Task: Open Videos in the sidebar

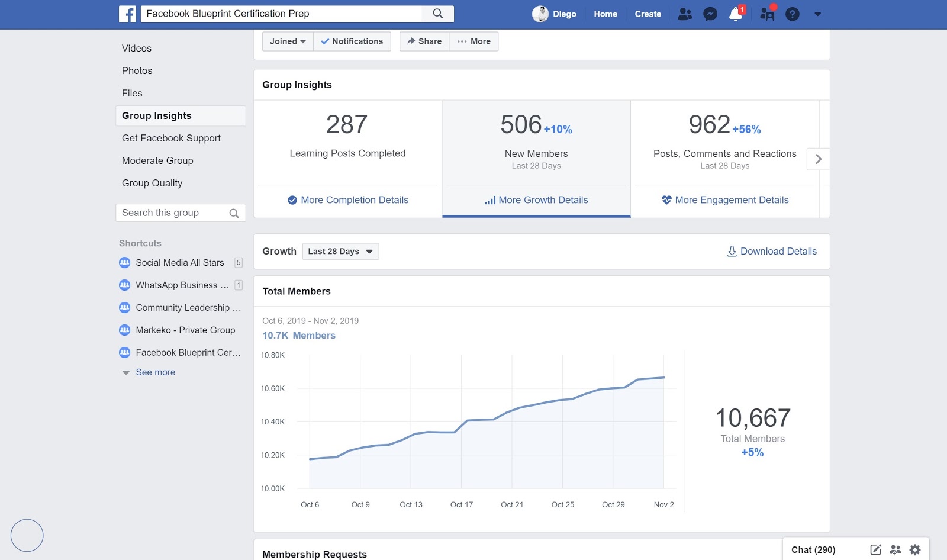Action: [x=137, y=49]
